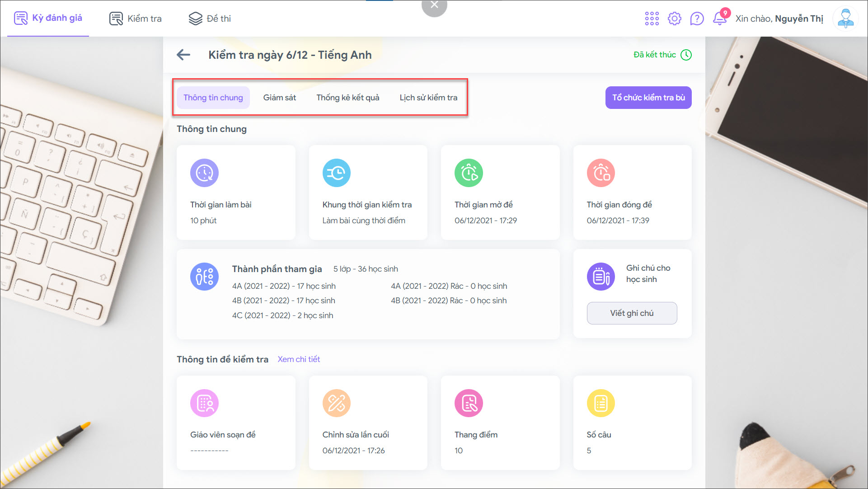Open Thống kê kết quả tab
The height and width of the screenshot is (489, 868).
[x=347, y=98]
